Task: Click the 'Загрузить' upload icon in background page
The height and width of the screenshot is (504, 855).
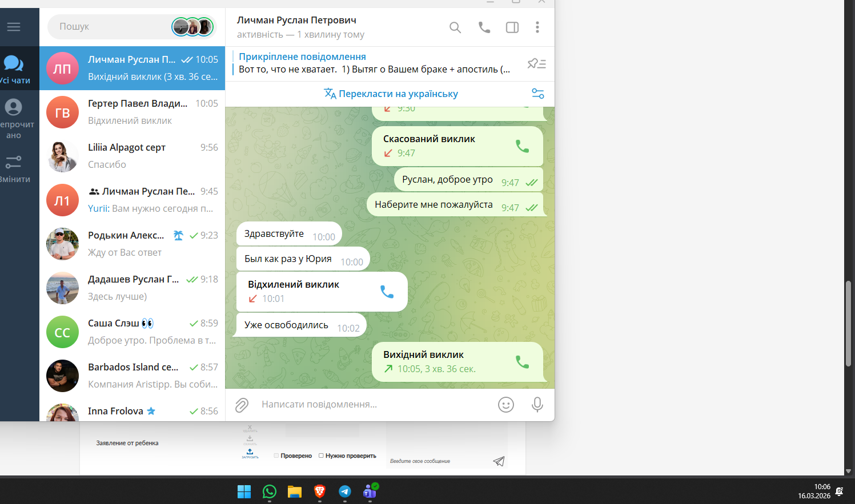Action: click(250, 454)
